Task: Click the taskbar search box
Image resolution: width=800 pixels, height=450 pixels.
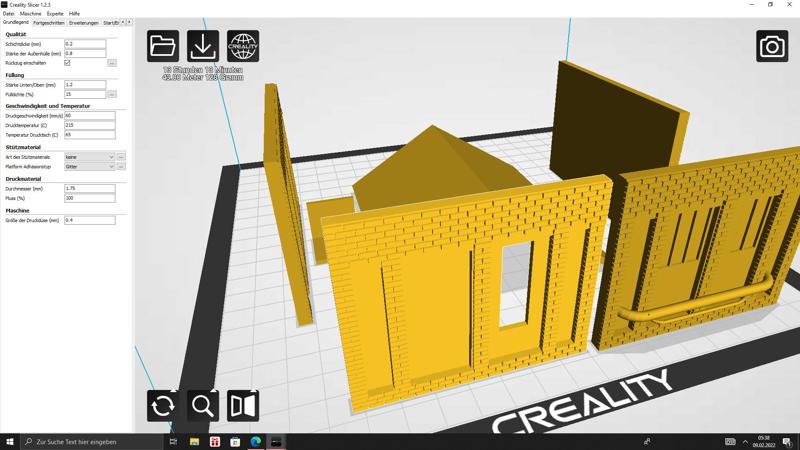Action: click(x=92, y=442)
